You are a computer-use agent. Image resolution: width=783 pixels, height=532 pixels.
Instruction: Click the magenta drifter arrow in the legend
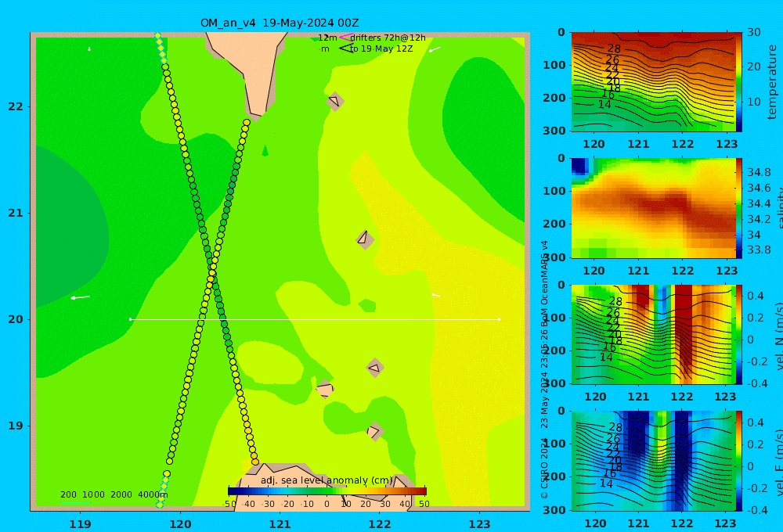(x=345, y=38)
